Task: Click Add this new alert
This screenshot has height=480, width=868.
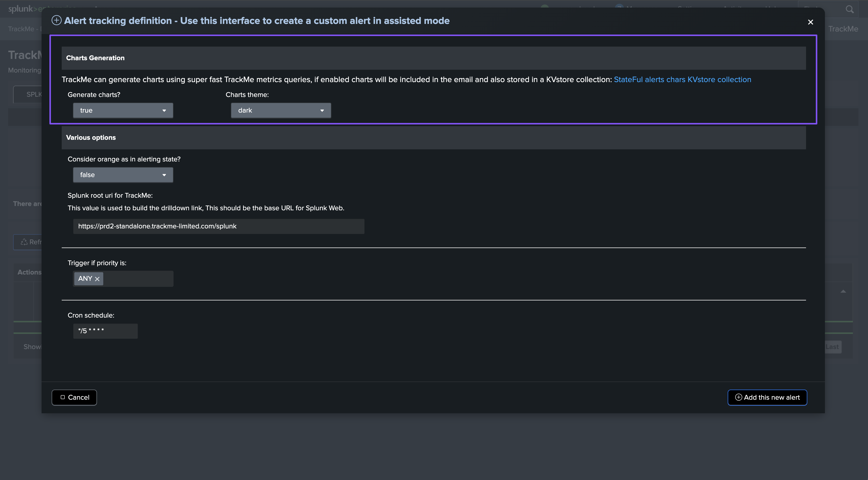Action: click(x=767, y=397)
